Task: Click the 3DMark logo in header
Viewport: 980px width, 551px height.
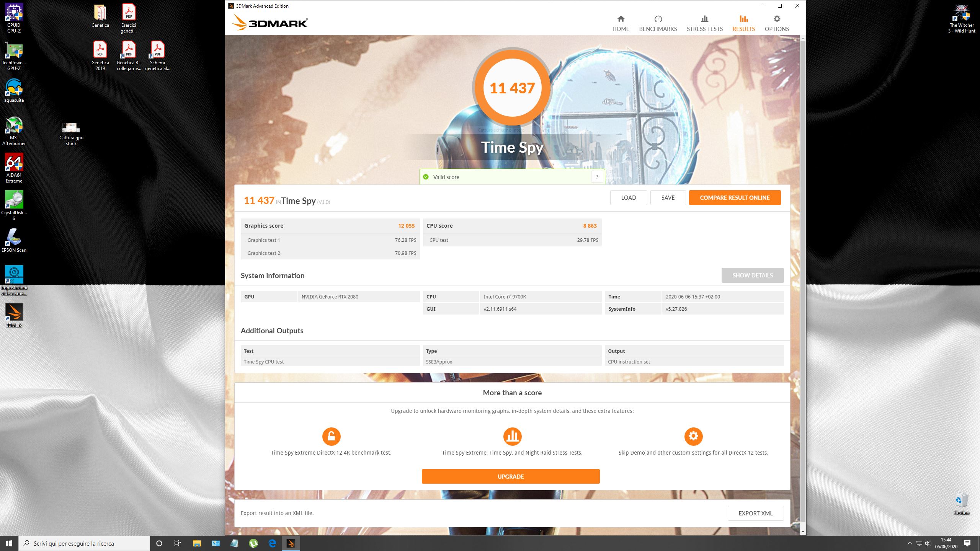Action: tap(269, 23)
